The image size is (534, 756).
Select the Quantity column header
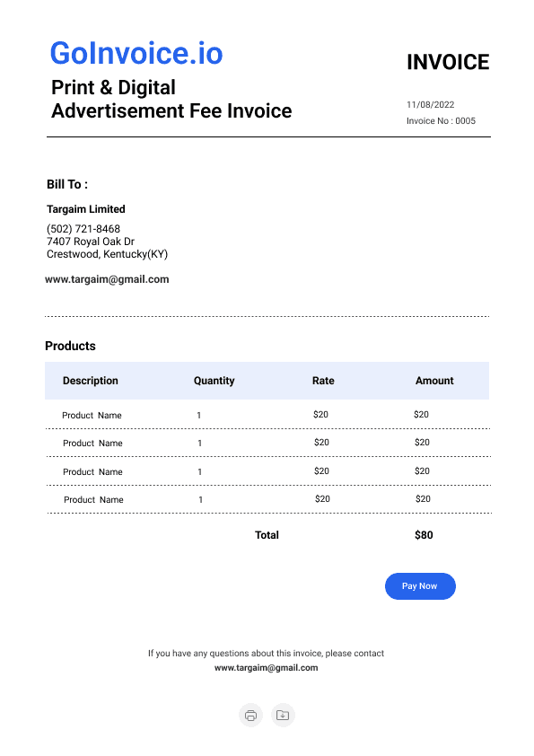click(x=214, y=381)
